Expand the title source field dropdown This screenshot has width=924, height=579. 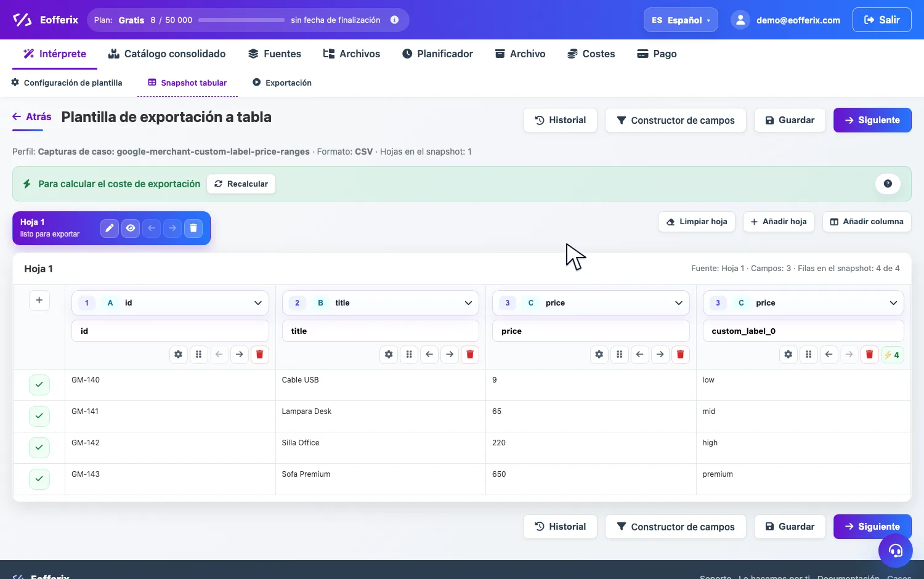point(381,302)
